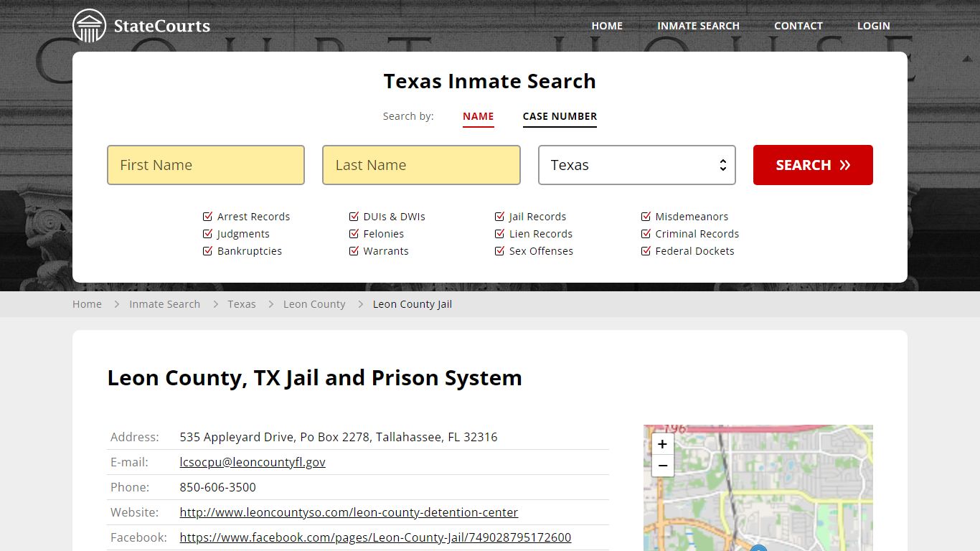Viewport: 980px width, 551px height.
Task: Open the Leon County Jail Facebook link
Action: tap(375, 537)
